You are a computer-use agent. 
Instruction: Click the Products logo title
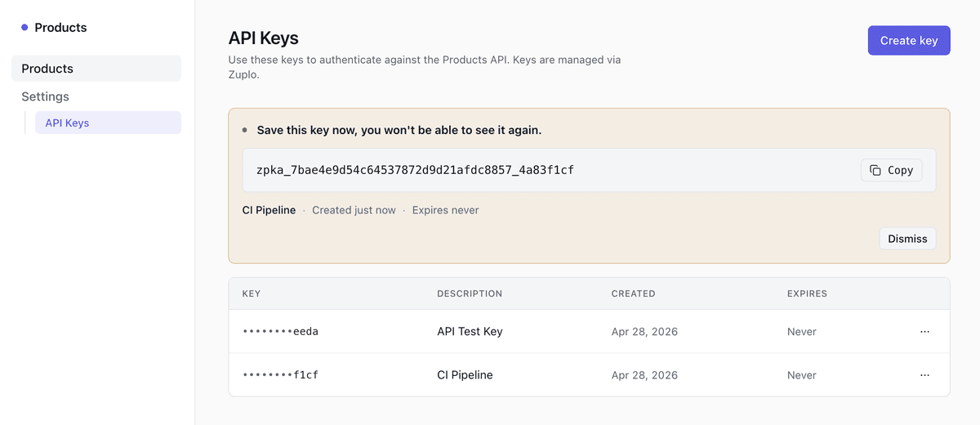point(60,28)
